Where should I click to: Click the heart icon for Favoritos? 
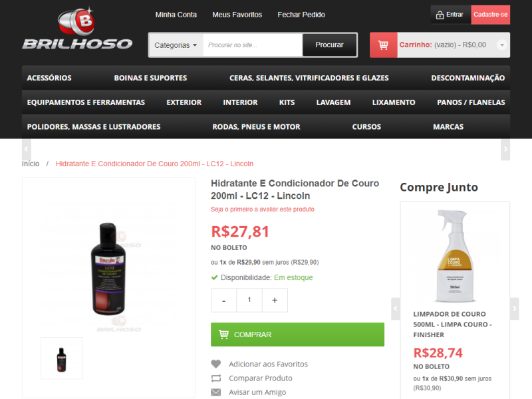215,364
